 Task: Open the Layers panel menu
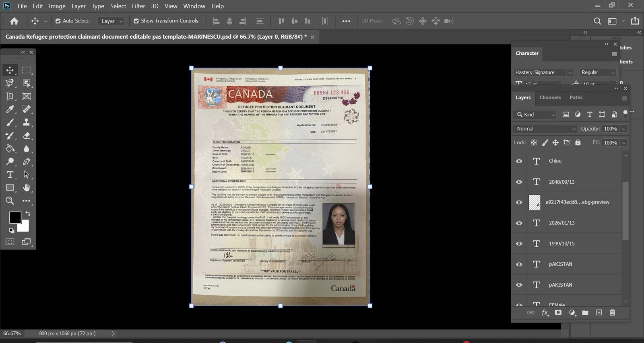[624, 98]
